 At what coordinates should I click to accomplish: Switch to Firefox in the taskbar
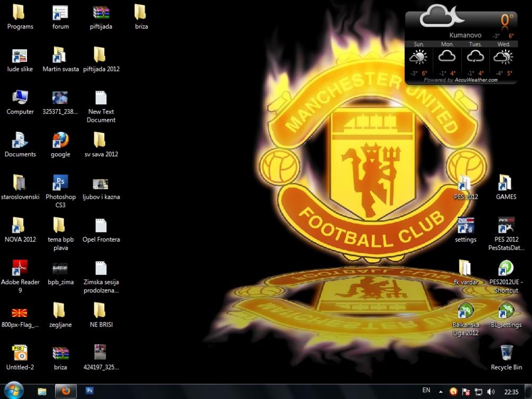click(66, 391)
